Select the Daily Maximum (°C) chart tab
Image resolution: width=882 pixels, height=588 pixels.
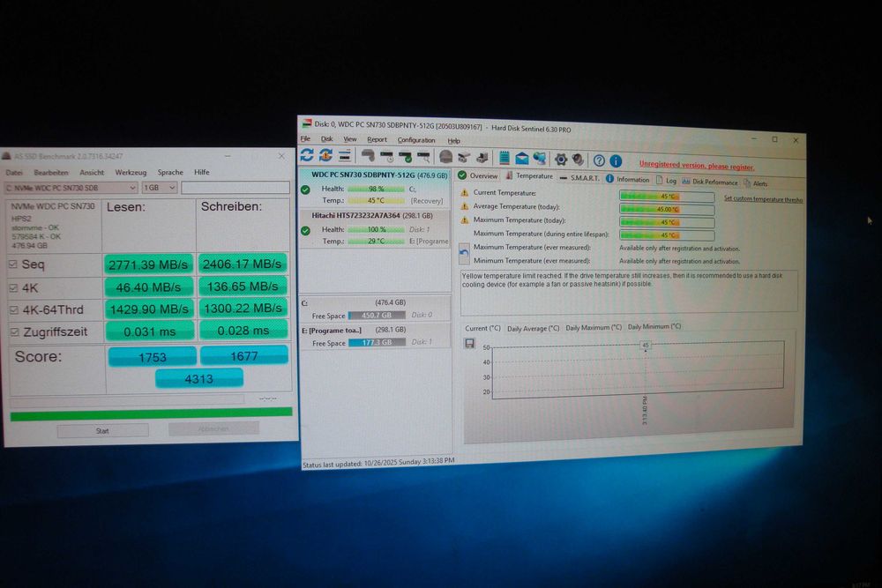(x=594, y=327)
